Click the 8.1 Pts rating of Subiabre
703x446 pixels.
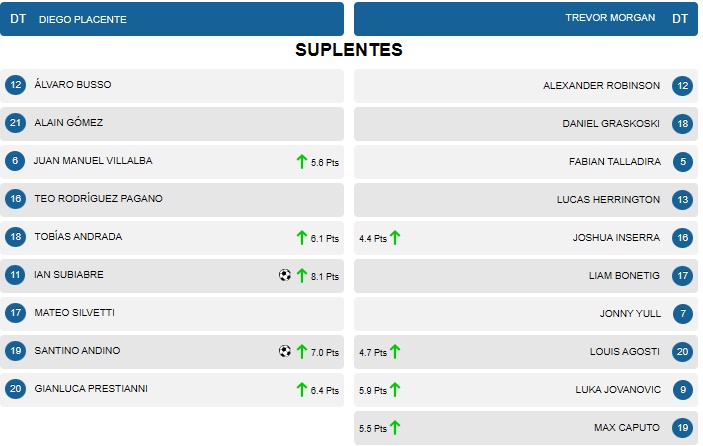point(325,276)
